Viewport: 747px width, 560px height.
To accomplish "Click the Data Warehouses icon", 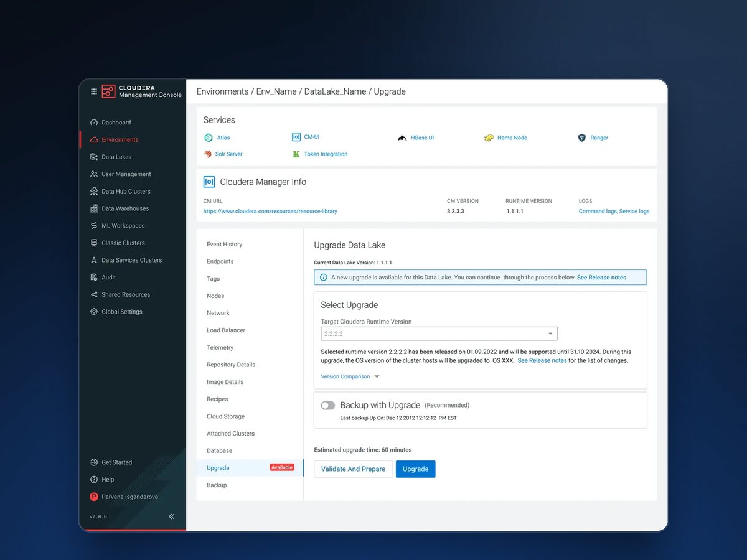I will click(x=94, y=208).
